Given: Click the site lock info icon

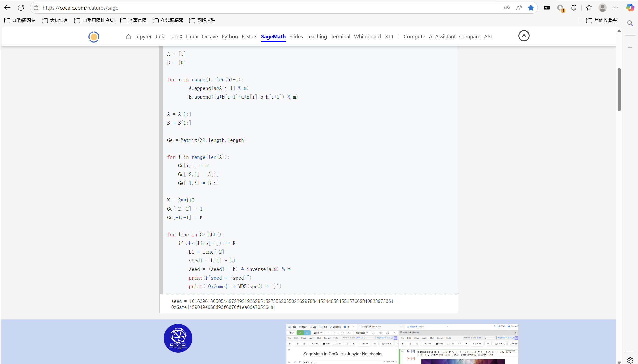Looking at the screenshot, I should [x=36, y=8].
